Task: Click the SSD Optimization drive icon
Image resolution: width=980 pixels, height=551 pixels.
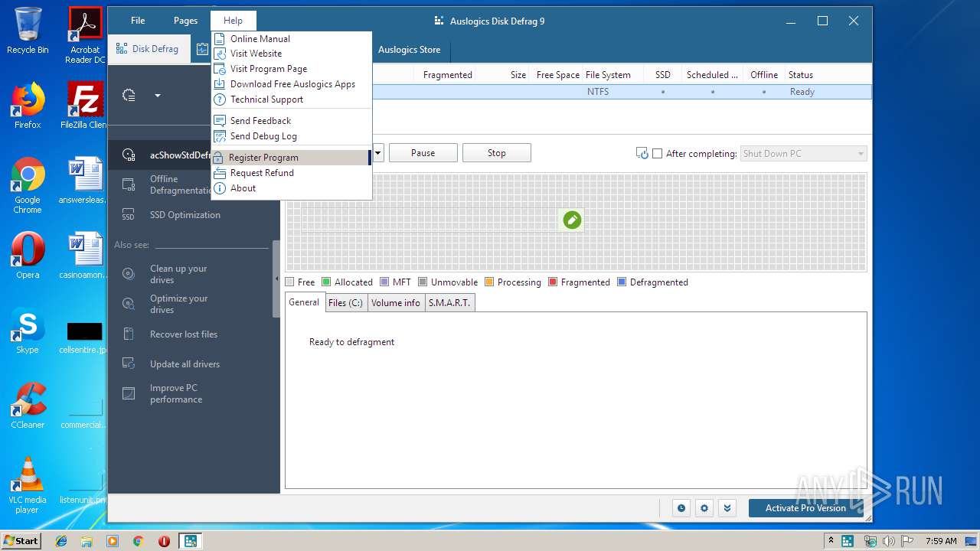Action: 129,215
